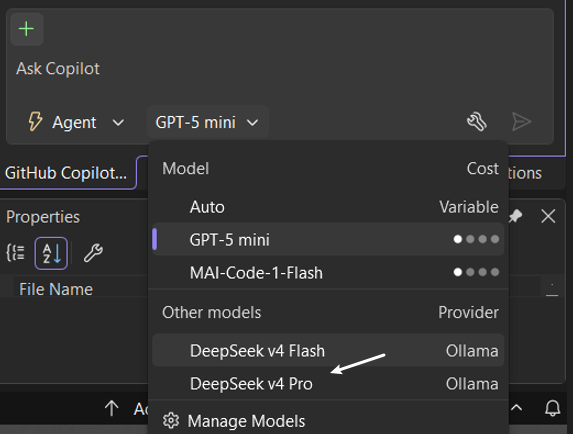Open the Agent mode dropdown

coord(76,122)
